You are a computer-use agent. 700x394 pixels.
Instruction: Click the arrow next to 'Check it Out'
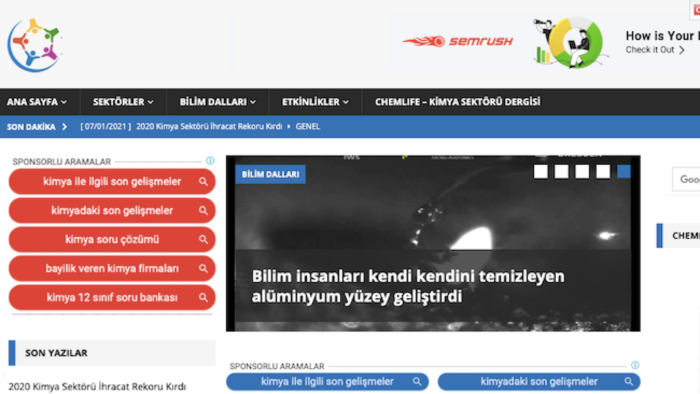click(x=682, y=50)
